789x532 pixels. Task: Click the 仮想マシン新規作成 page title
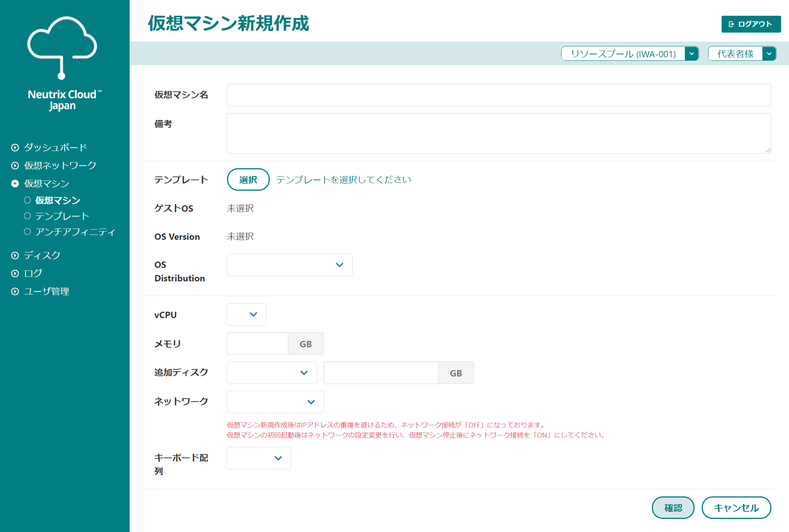[x=228, y=23]
